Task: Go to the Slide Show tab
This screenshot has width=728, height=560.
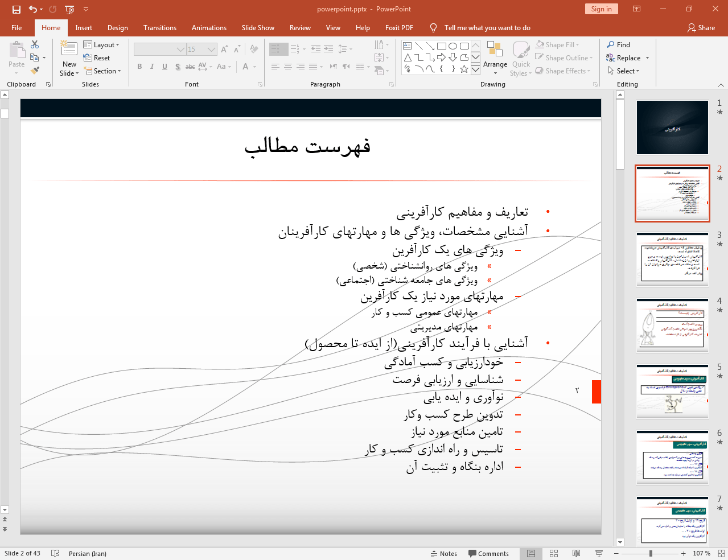Action: [x=258, y=27]
